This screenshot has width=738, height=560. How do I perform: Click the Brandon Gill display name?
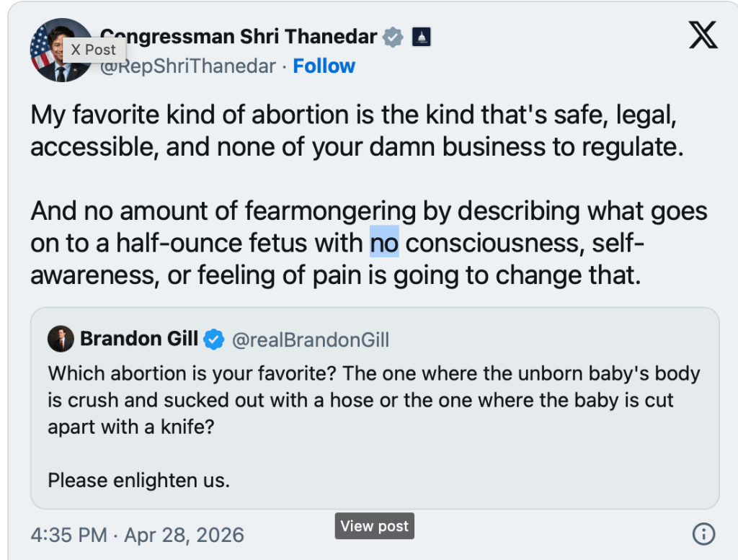click(139, 339)
